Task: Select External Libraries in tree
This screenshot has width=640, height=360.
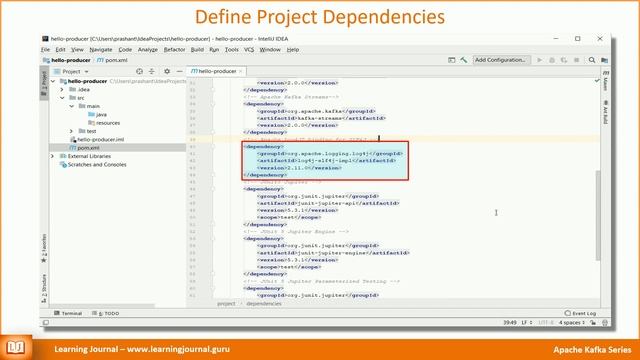Action: click(85, 156)
